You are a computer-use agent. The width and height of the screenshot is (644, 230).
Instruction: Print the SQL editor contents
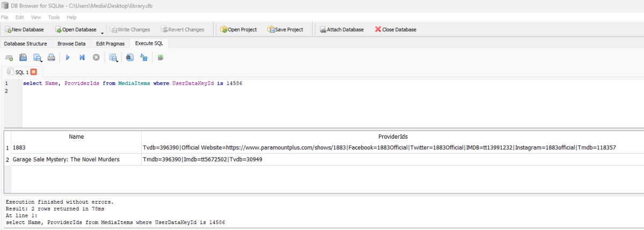[x=52, y=57]
